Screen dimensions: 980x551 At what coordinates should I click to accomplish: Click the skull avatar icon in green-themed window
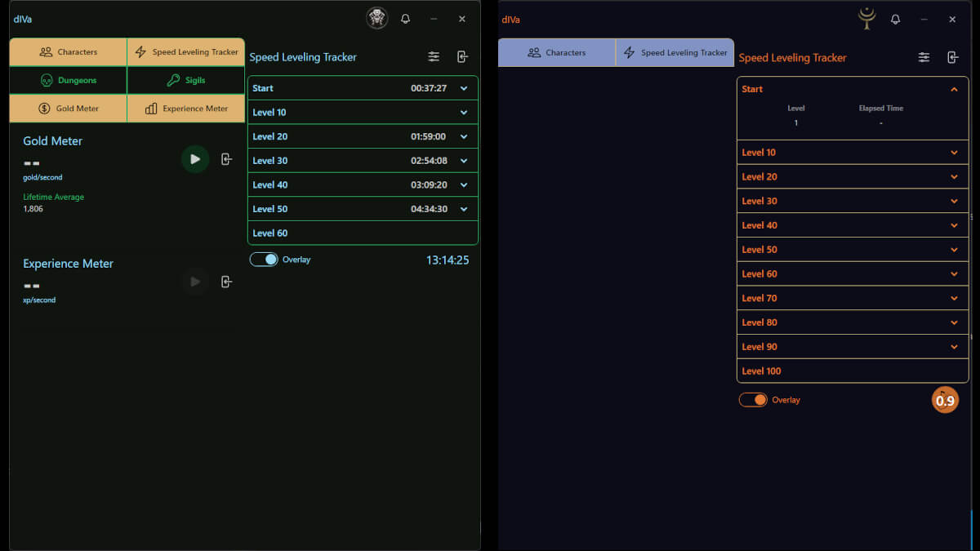click(376, 19)
